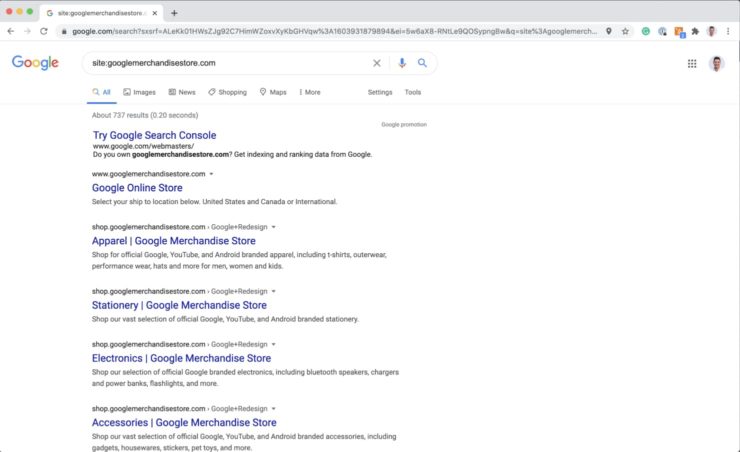Screen dimensions: 740x452
Task: Open the Electronics | Google Merchandise Store result
Action: click(181, 358)
